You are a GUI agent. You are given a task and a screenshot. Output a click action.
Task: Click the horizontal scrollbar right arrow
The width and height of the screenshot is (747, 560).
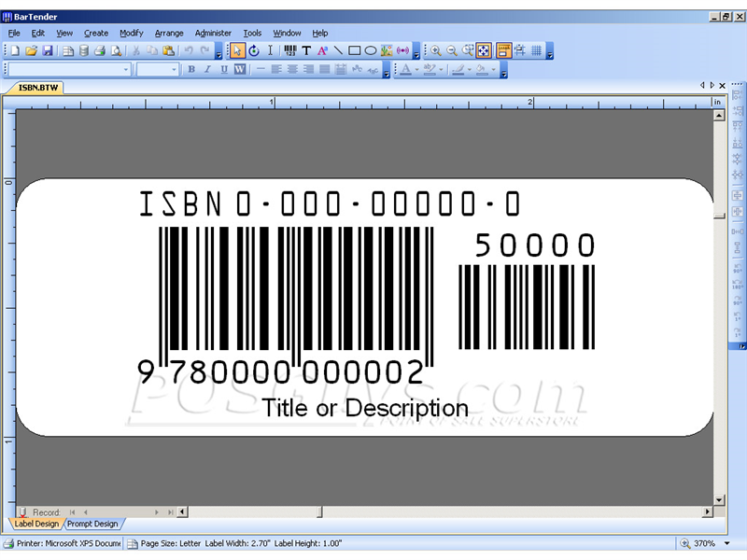pyautogui.click(x=708, y=511)
